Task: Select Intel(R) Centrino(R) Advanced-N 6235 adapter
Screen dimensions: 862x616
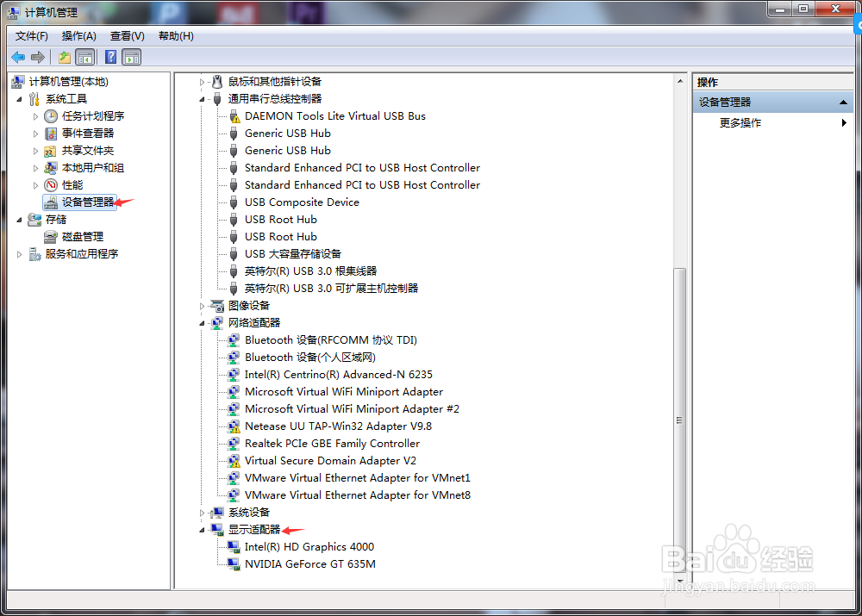Action: point(339,375)
